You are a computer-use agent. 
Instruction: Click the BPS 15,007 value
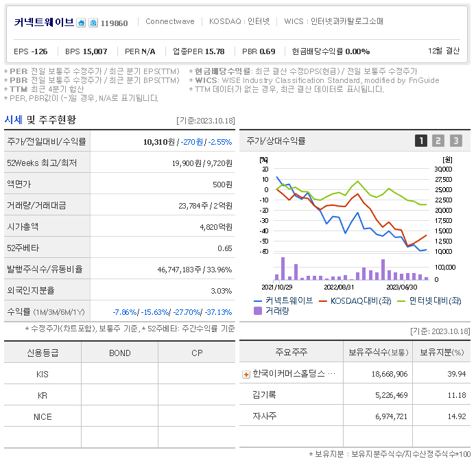(86, 51)
